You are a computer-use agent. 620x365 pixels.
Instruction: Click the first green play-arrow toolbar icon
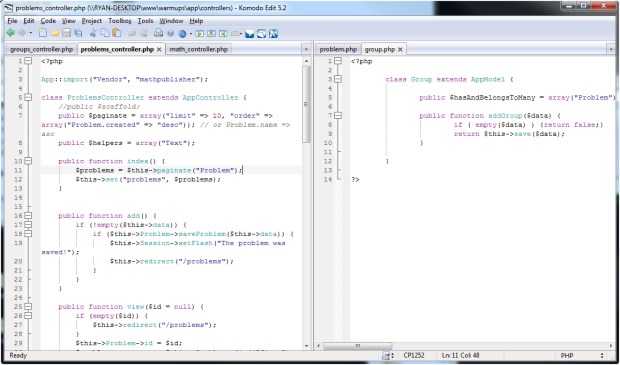point(200,33)
